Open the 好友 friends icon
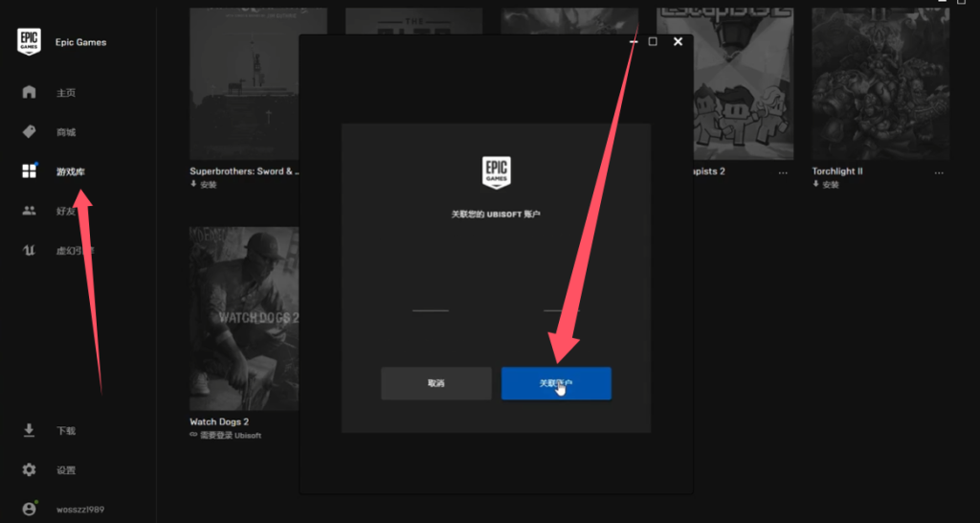Screen dimensions: 980x523 coord(29,211)
